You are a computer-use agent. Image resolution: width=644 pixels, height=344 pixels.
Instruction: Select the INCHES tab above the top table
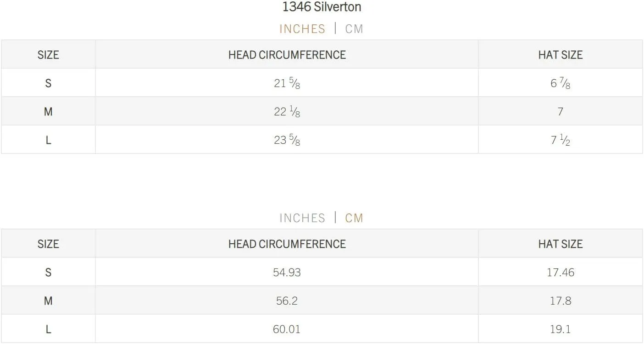302,29
